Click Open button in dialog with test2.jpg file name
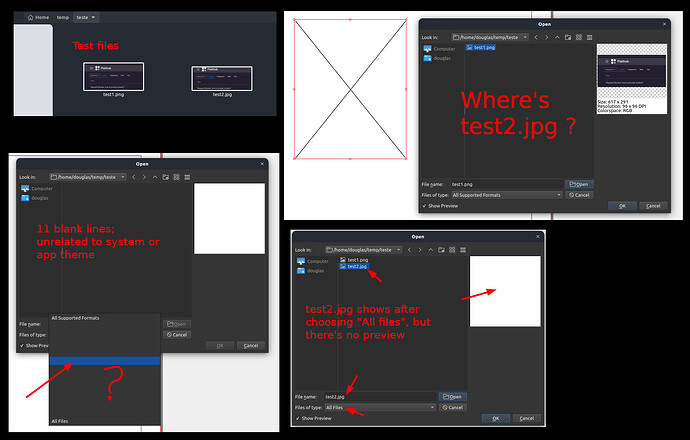 (x=453, y=397)
